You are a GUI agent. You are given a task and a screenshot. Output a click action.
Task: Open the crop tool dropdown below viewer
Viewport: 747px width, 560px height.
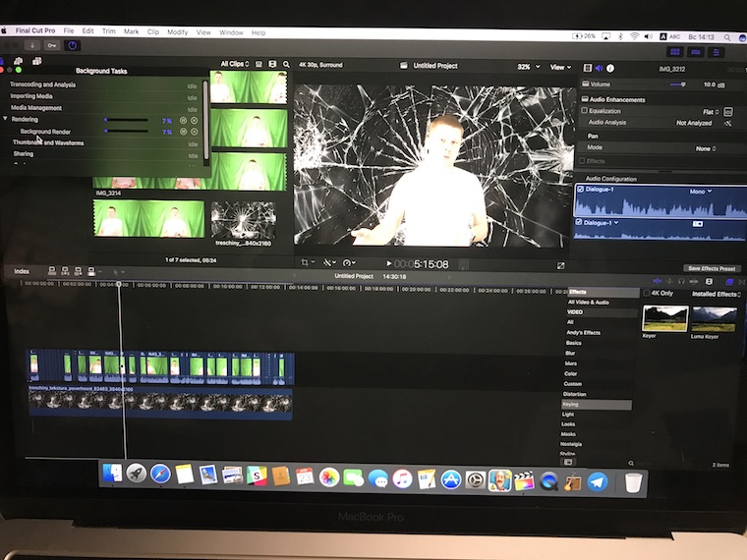(x=308, y=262)
